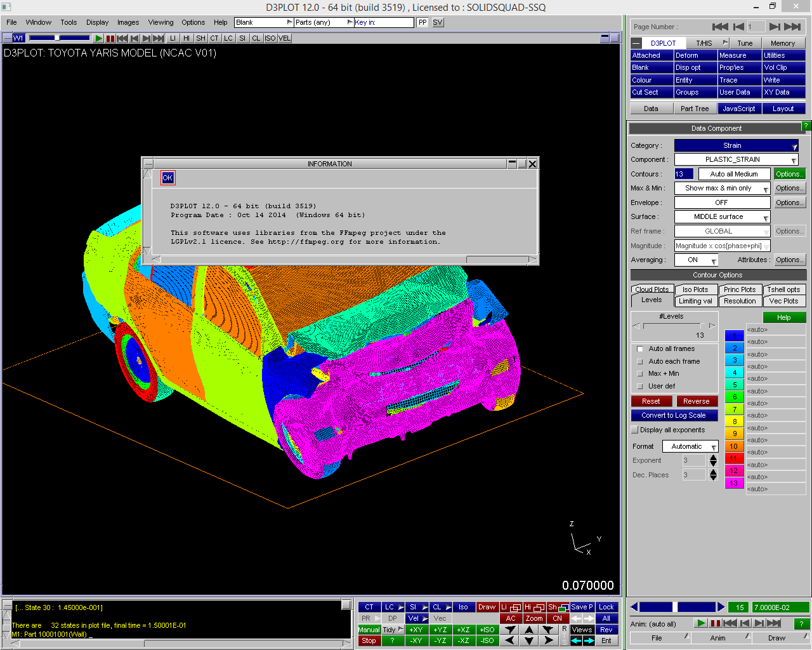The width and height of the screenshot is (812, 650).
Task: Open the MIDDLE surface dropdown
Action: click(x=722, y=216)
